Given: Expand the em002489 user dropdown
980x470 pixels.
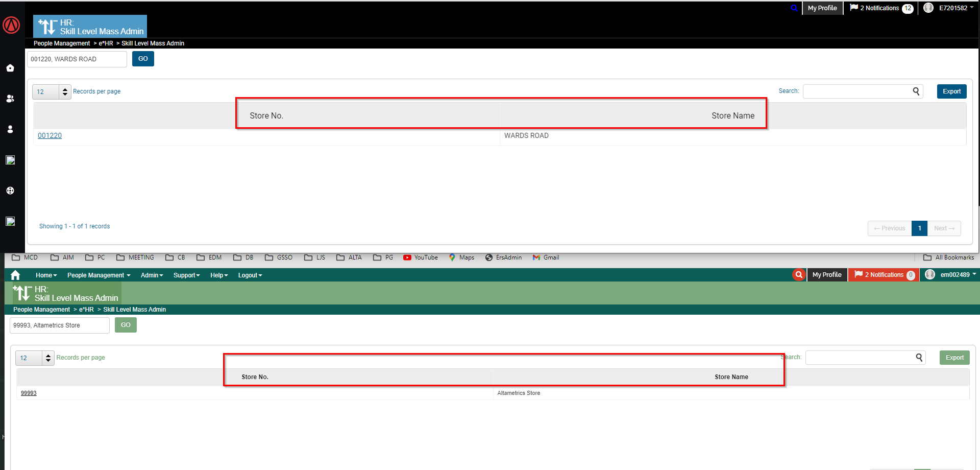Looking at the screenshot, I should point(958,275).
